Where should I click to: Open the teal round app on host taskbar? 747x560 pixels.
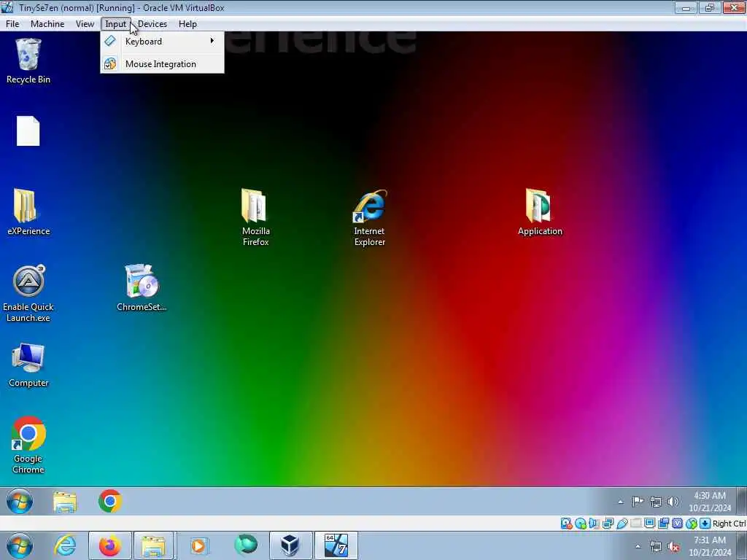(x=246, y=544)
